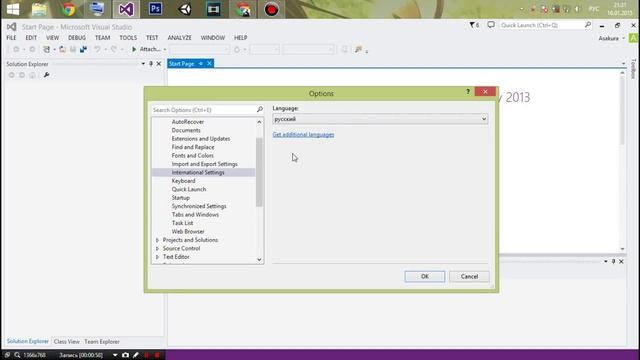640x360 pixels.
Task: Click the Visual Studio taskbar icon
Action: [126, 9]
